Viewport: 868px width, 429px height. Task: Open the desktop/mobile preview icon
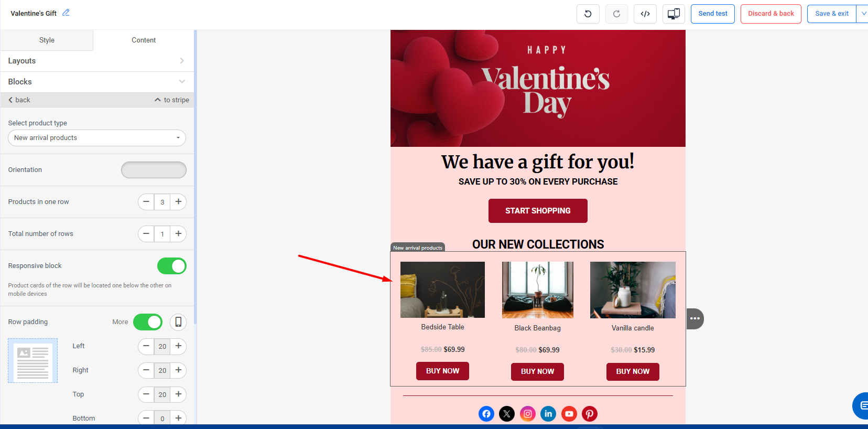674,14
